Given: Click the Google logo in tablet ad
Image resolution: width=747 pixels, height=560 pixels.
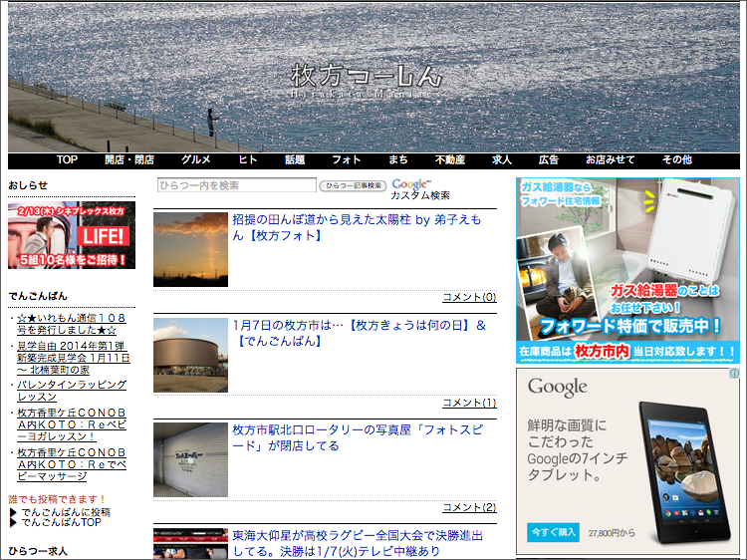Looking at the screenshot, I should tap(557, 388).
